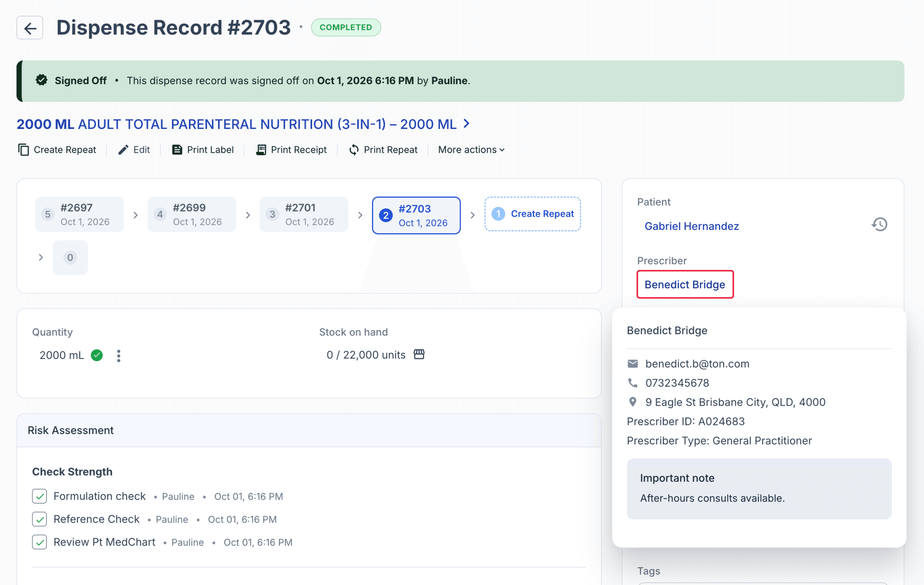Click chevron beside the TPN product title
924x585 pixels.
click(x=466, y=123)
